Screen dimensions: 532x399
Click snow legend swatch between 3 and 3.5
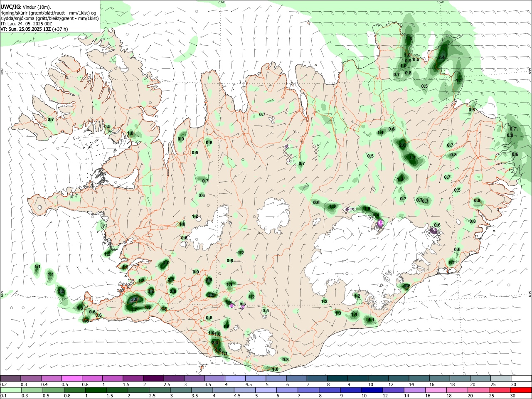pyautogui.click(x=195, y=379)
